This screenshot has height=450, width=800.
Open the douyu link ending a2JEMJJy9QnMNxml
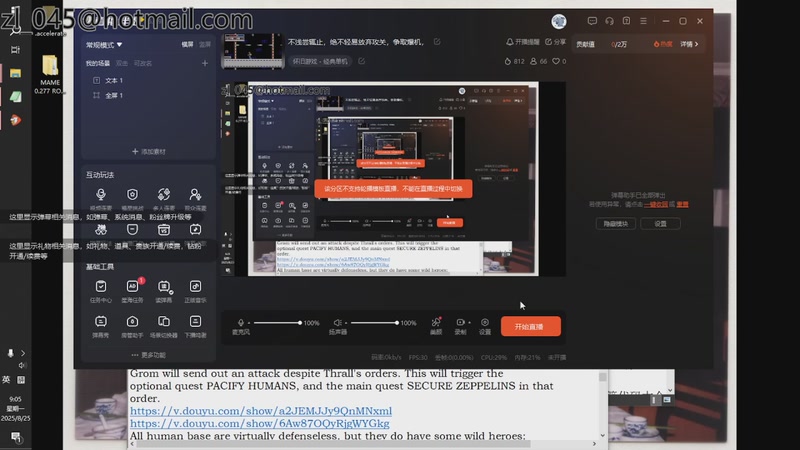[x=261, y=411]
